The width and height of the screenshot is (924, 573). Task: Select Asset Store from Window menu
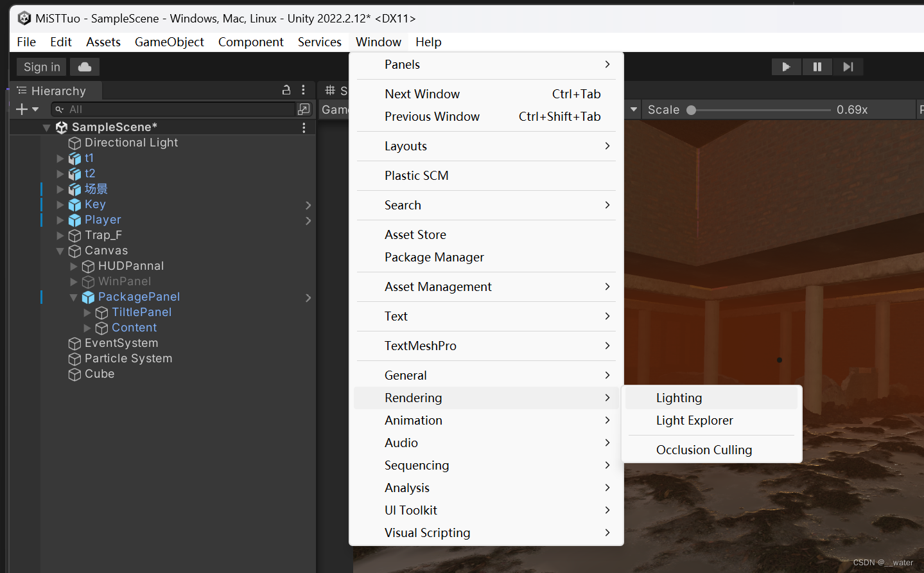486,234
